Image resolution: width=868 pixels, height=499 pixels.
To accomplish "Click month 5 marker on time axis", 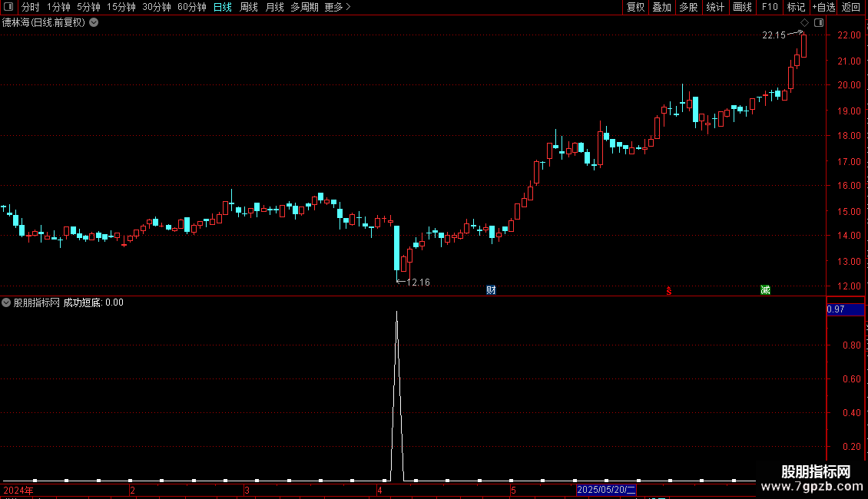I will point(513,490).
